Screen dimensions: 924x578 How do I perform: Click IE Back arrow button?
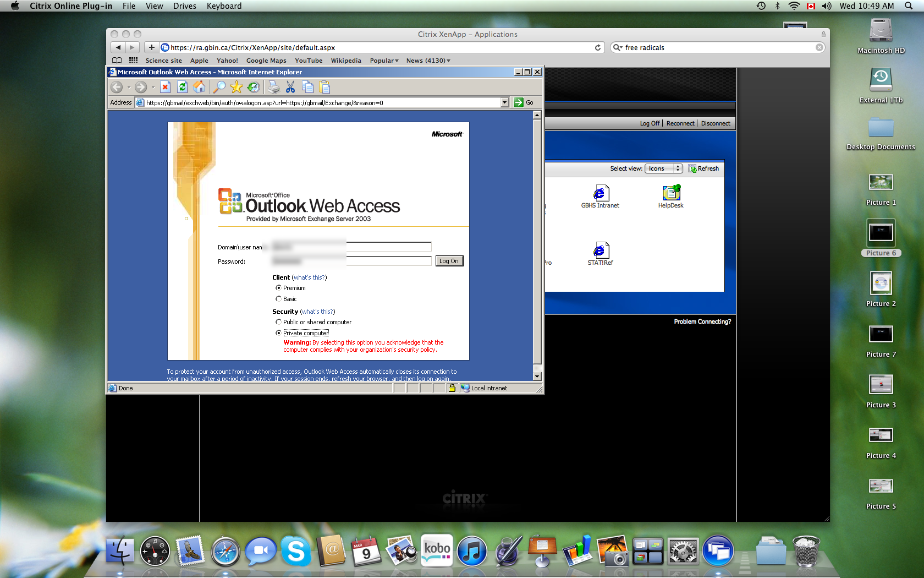(x=117, y=87)
